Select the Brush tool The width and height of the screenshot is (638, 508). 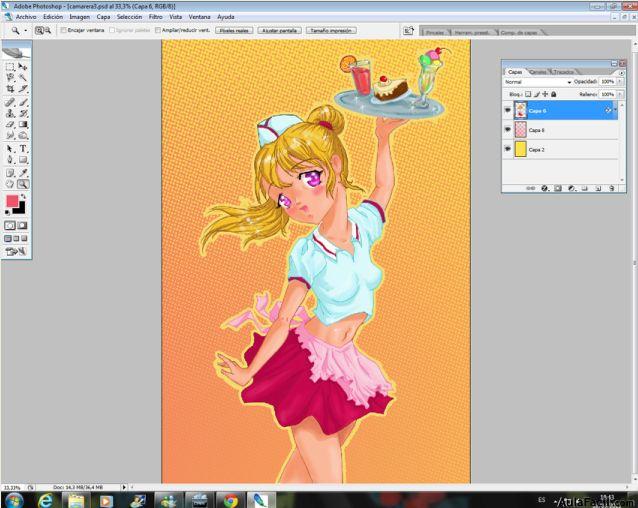(x=23, y=102)
